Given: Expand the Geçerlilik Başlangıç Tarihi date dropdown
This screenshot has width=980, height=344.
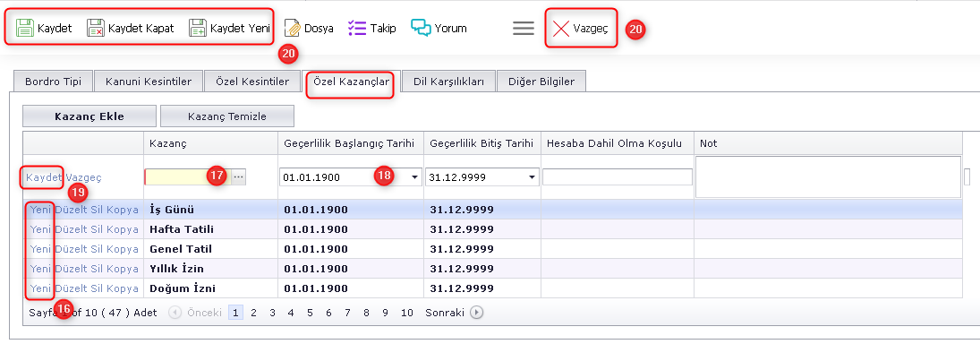Looking at the screenshot, I should tap(414, 177).
